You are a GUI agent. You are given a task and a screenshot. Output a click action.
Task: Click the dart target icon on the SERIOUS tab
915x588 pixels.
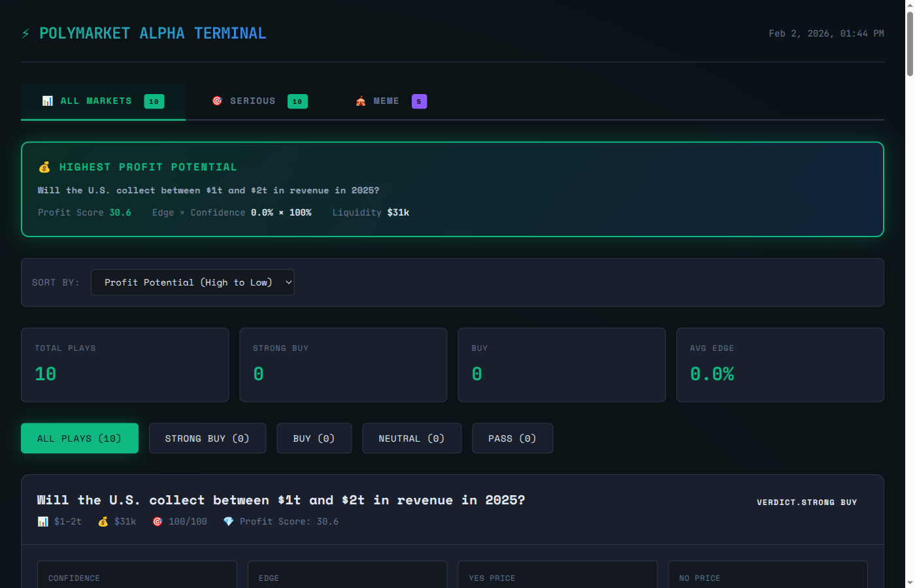click(217, 101)
